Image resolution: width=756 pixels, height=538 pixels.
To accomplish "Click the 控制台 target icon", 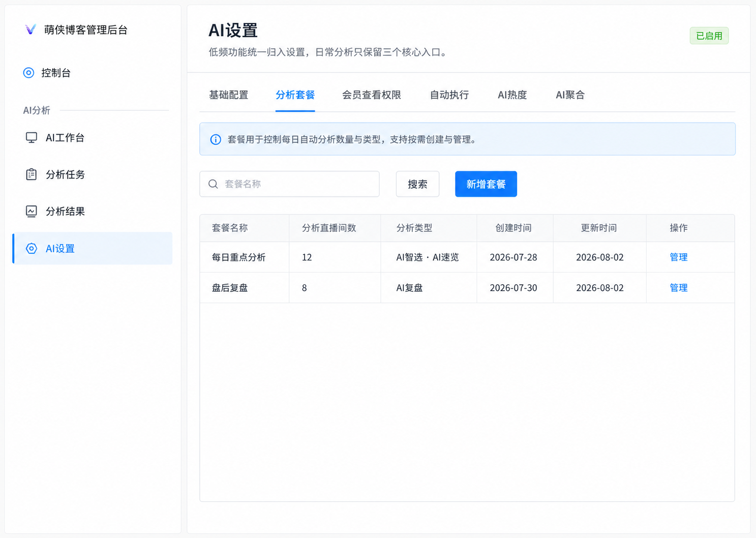I will pyautogui.click(x=28, y=73).
